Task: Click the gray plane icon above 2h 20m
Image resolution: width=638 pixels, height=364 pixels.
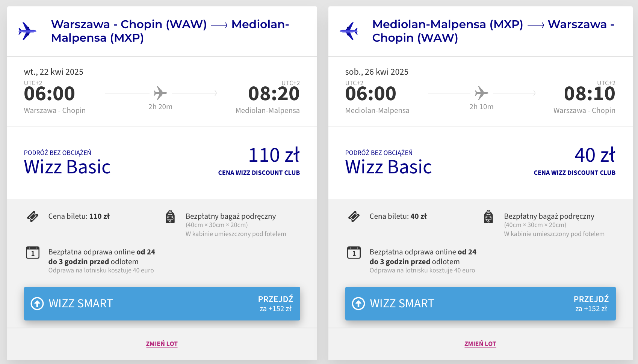Action: pos(160,93)
